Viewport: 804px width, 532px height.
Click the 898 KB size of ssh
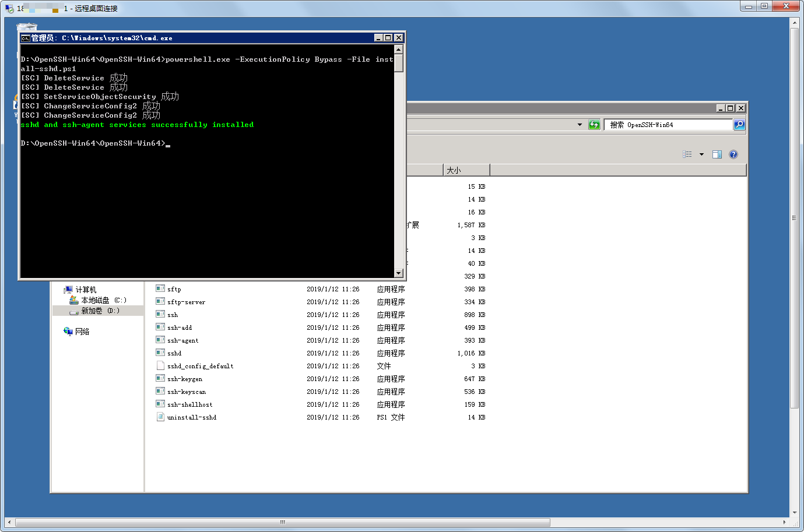pos(475,315)
